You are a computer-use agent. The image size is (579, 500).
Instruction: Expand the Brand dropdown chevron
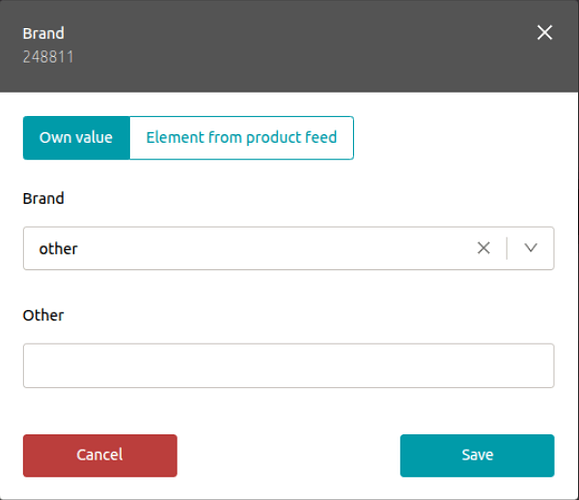[531, 248]
